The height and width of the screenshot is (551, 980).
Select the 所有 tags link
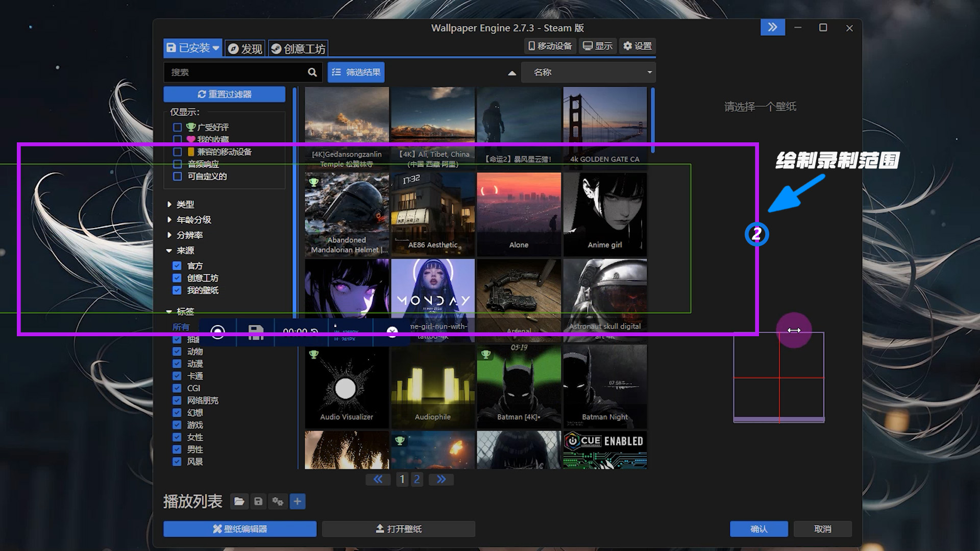click(x=181, y=327)
